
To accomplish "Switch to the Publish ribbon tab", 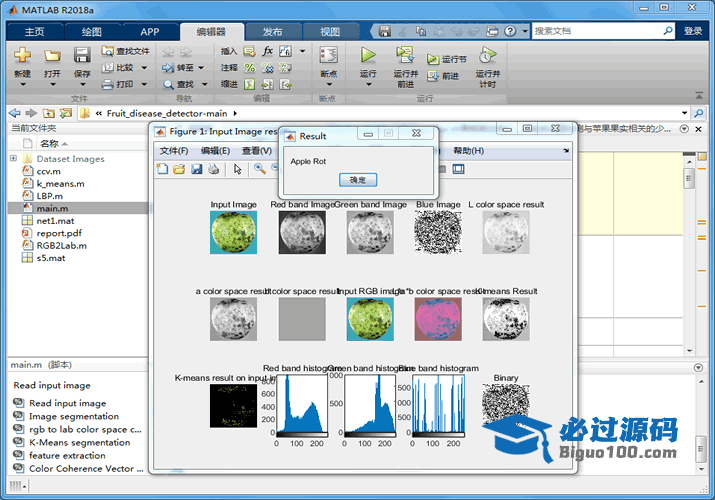I will coord(272,31).
